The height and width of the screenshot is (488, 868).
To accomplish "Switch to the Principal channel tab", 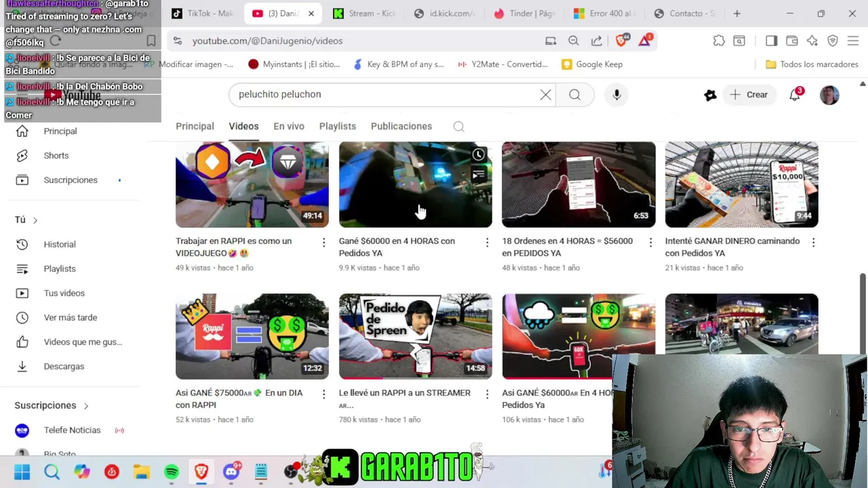I will click(x=195, y=126).
